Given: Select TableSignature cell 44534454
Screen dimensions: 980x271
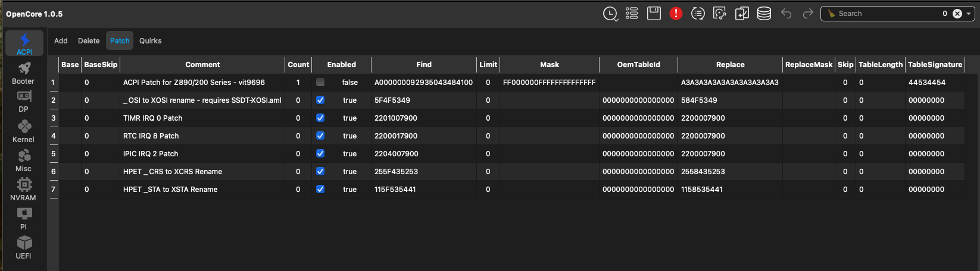Looking at the screenshot, I should [935, 83].
